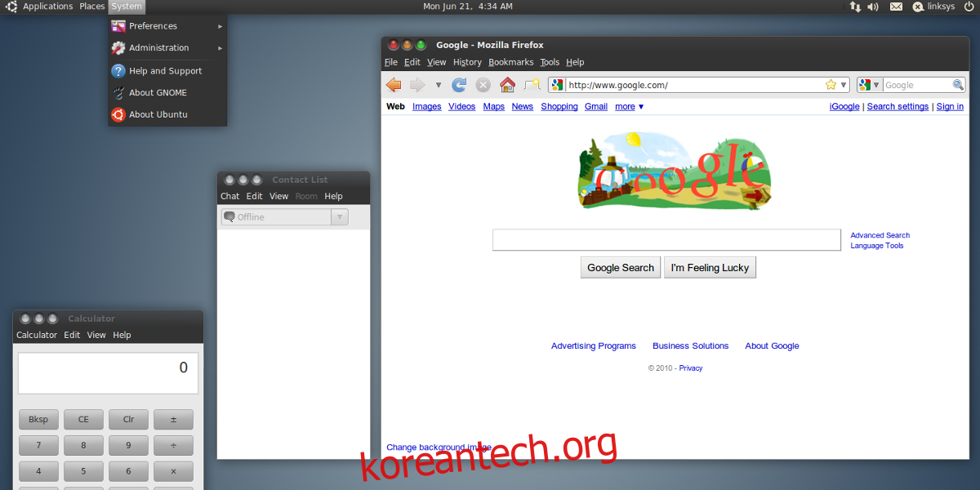Click network connection tray icon
Viewport: 980px width, 490px height.
(x=855, y=7)
